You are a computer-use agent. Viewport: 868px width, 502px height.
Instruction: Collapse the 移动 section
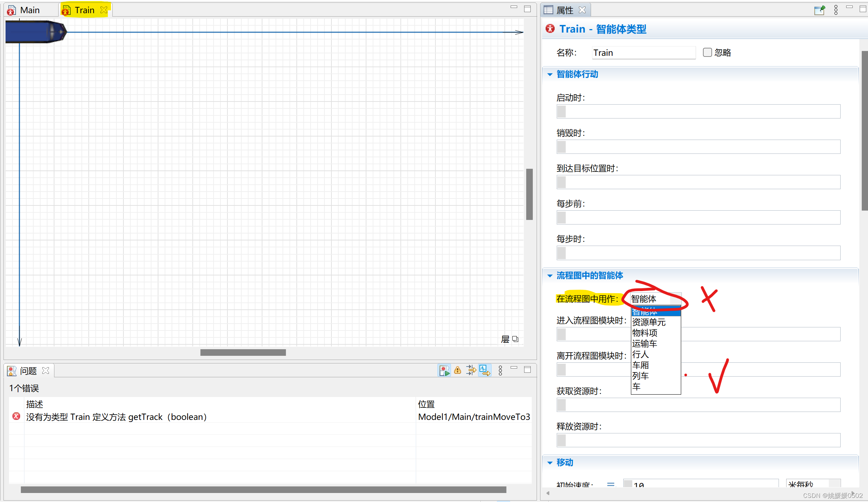point(549,462)
